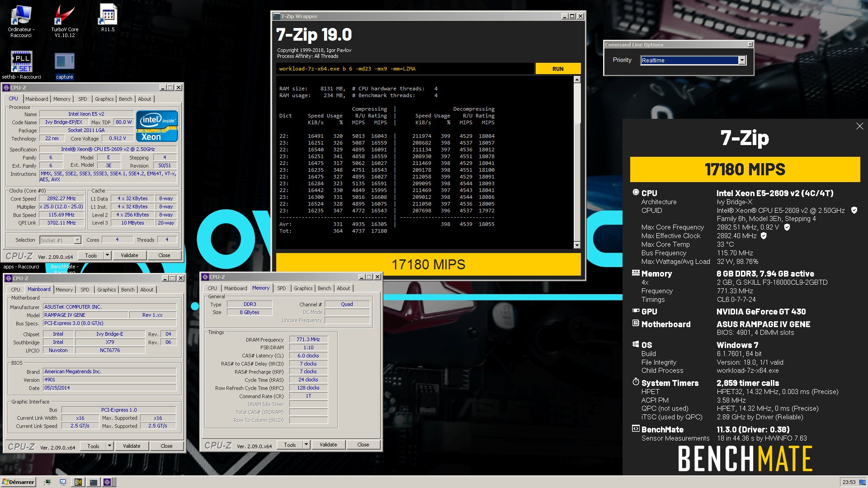
Task: Click the shield beside Max Core Frequency
Action: pos(787,227)
